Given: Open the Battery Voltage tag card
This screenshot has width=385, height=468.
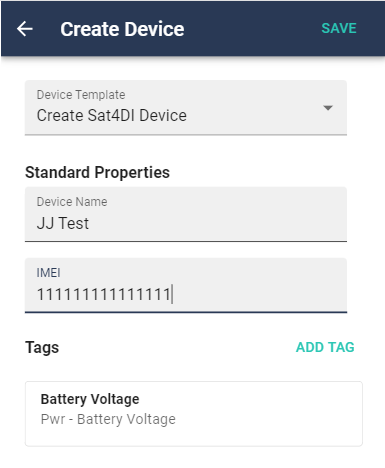Looking at the screenshot, I should pos(194,414).
